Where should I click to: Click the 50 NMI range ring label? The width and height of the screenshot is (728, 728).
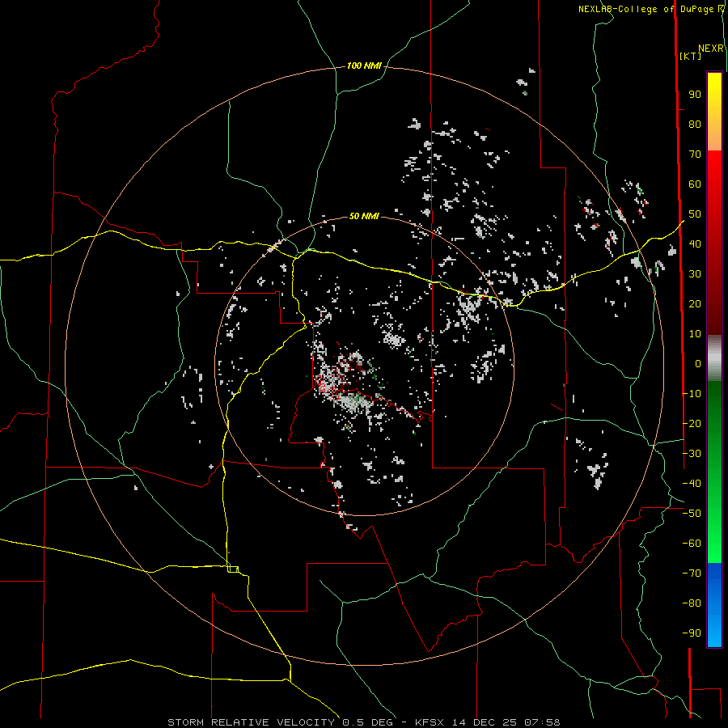364,216
